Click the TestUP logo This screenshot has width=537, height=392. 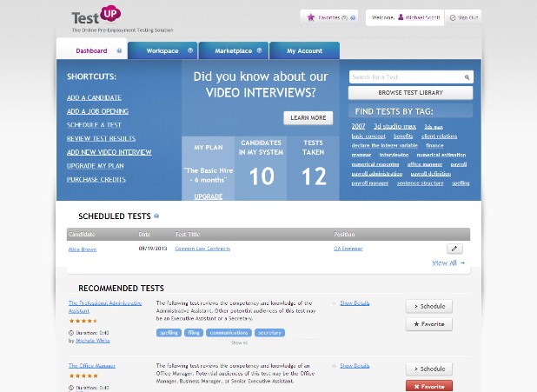tap(96, 16)
